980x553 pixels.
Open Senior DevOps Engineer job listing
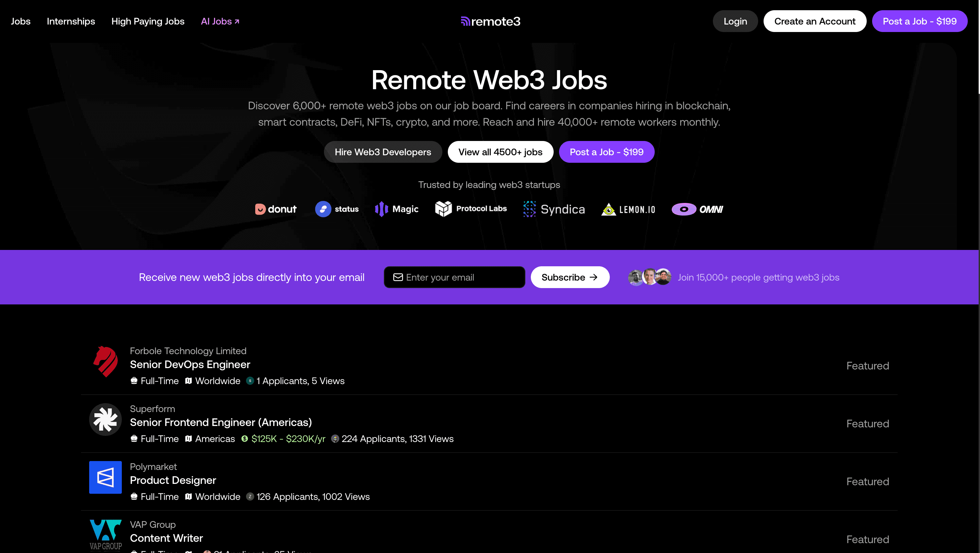click(x=190, y=365)
